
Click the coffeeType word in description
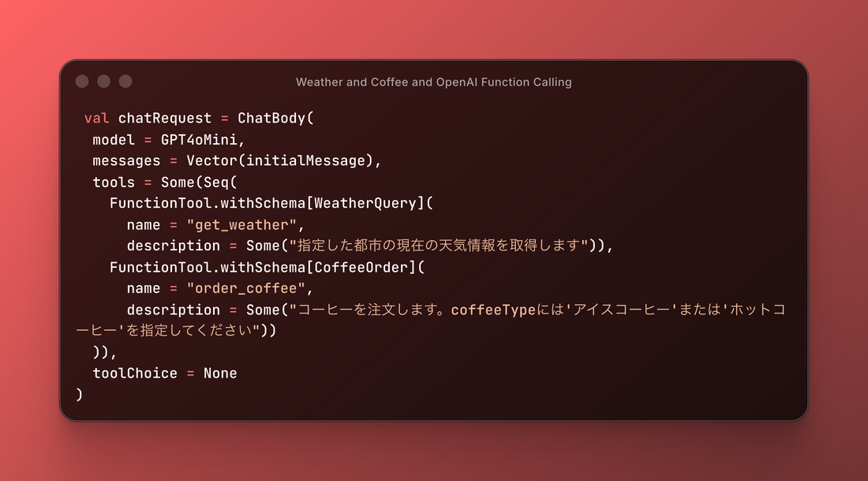click(x=488, y=310)
